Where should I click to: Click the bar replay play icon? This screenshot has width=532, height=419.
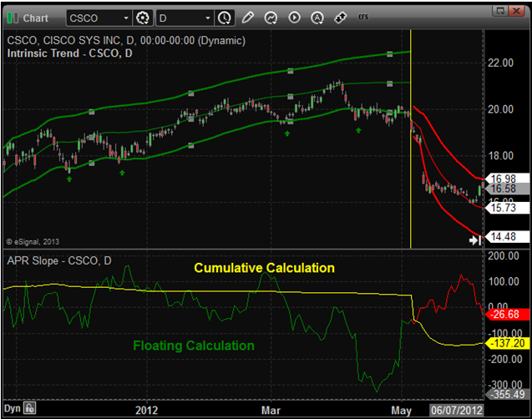pos(294,18)
